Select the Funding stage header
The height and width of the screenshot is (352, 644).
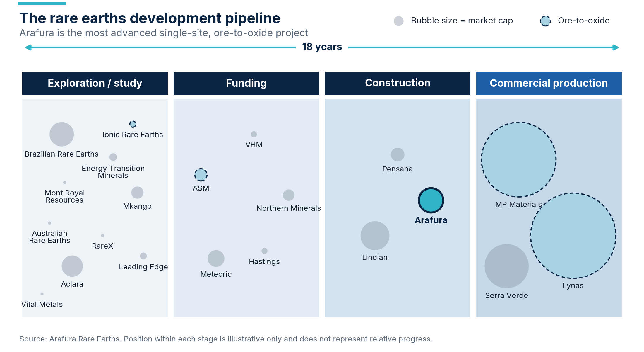[x=246, y=83]
